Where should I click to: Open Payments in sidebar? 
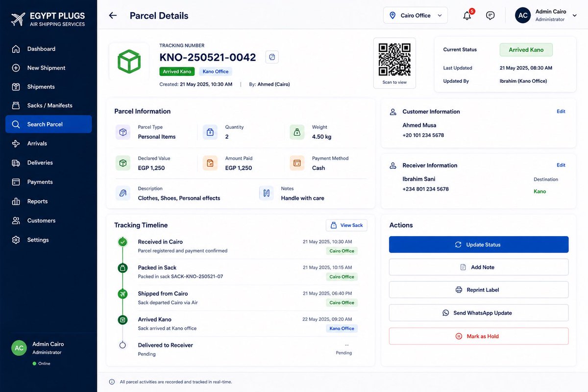pyautogui.click(x=49, y=182)
